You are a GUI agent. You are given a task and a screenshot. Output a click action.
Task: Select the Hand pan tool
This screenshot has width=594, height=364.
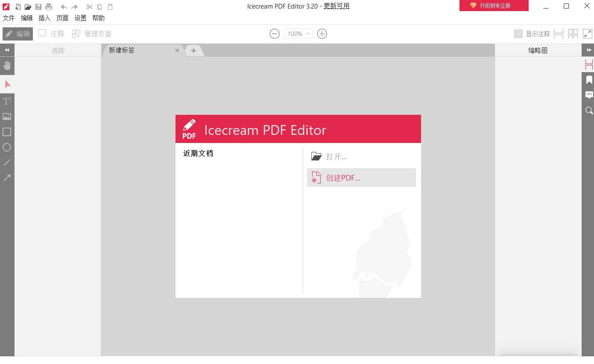pyautogui.click(x=7, y=66)
